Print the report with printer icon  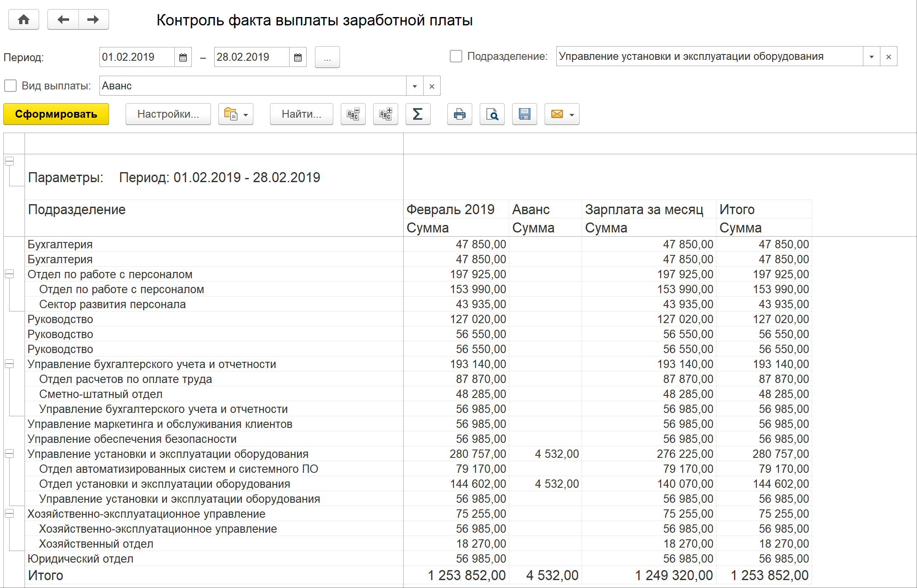coord(460,114)
